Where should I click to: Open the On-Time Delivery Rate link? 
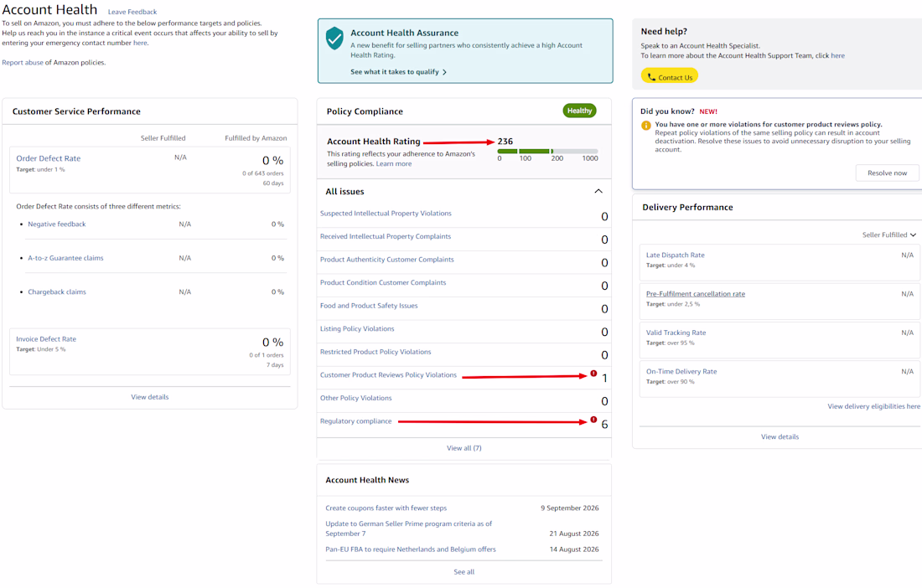(681, 371)
